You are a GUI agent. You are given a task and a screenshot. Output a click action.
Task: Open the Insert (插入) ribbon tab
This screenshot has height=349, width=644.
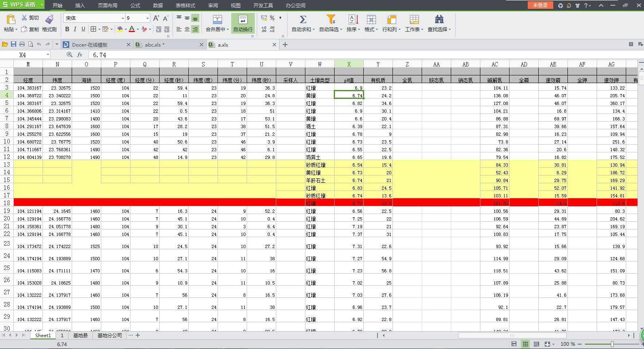click(80, 5)
